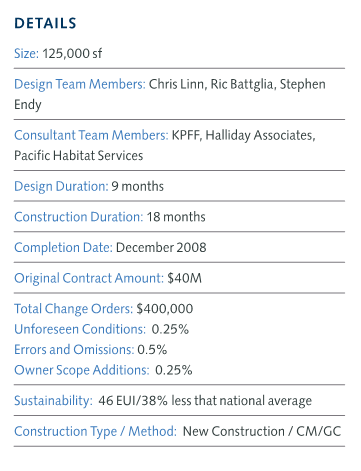The width and height of the screenshot is (361, 471).
Task: Click the Design Duration label
Action: coord(61,186)
